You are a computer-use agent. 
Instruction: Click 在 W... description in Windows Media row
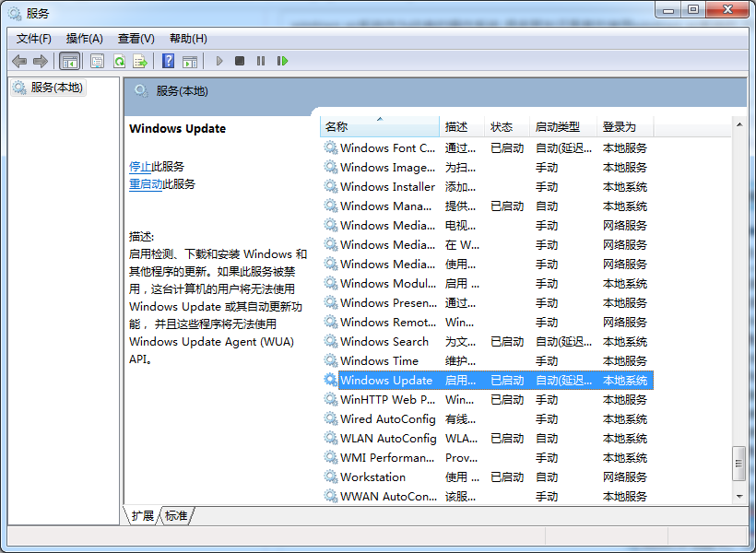pos(462,244)
